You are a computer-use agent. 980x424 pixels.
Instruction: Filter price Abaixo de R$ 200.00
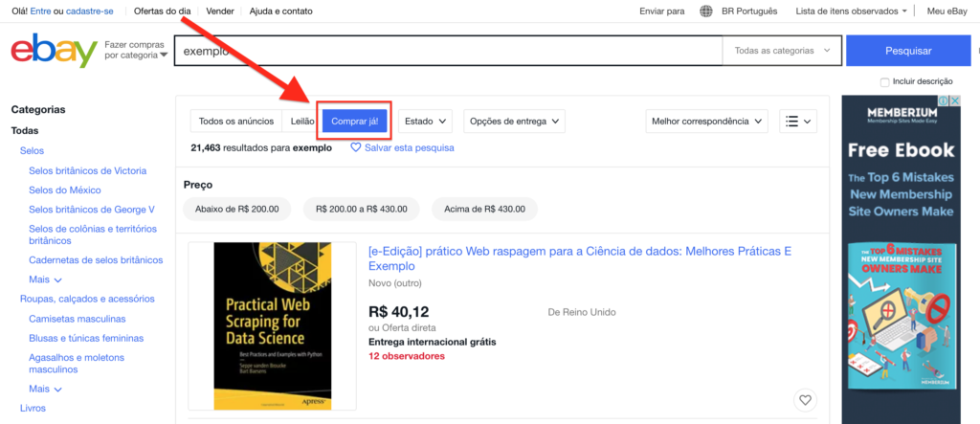[x=236, y=209]
